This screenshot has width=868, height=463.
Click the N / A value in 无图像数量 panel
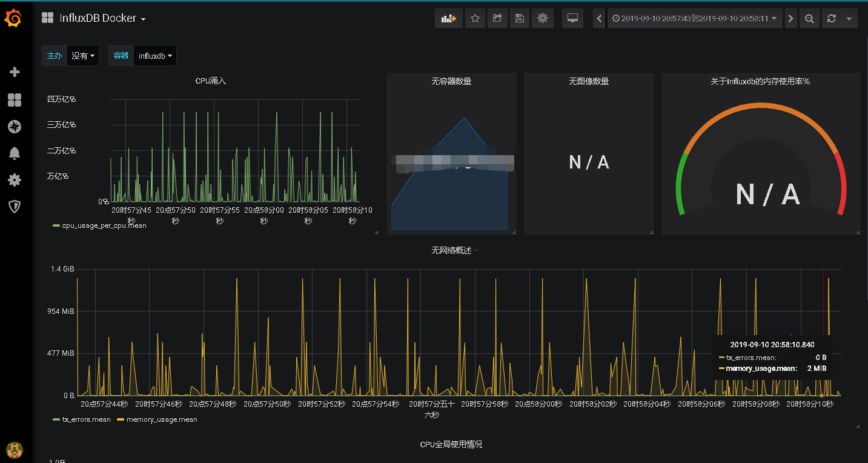pos(589,162)
